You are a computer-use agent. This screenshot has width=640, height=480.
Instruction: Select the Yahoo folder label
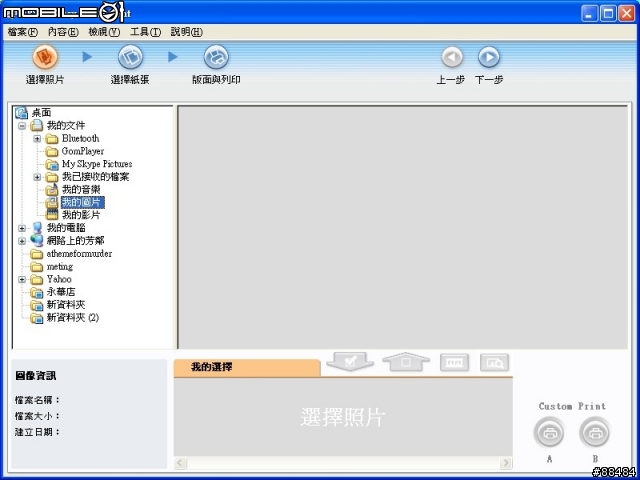click(x=59, y=279)
